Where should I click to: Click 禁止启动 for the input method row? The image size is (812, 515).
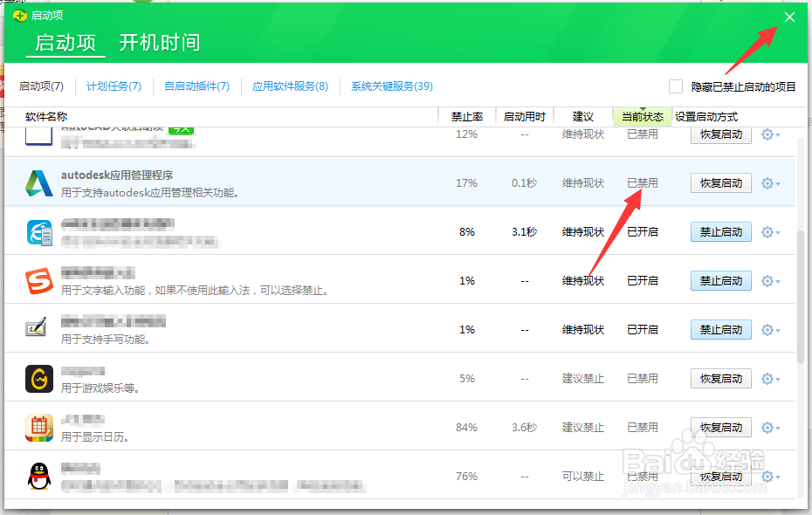coord(721,281)
